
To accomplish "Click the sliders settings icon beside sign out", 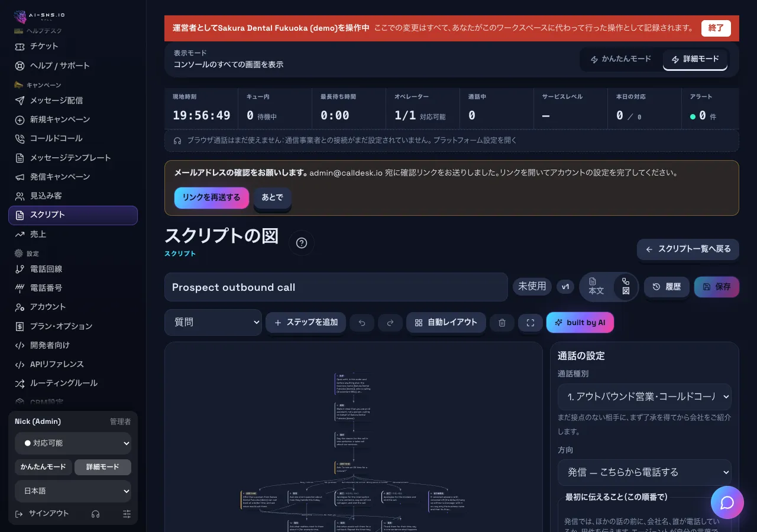I will (127, 514).
